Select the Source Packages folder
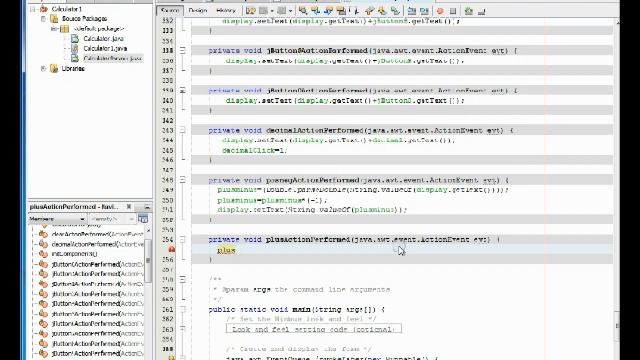The height and width of the screenshot is (360, 640). tap(84, 19)
